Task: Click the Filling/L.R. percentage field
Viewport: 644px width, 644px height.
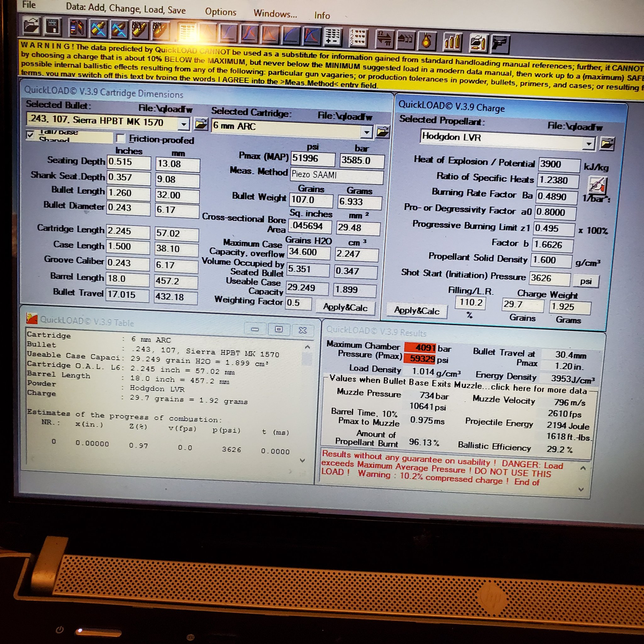Action: (x=470, y=303)
